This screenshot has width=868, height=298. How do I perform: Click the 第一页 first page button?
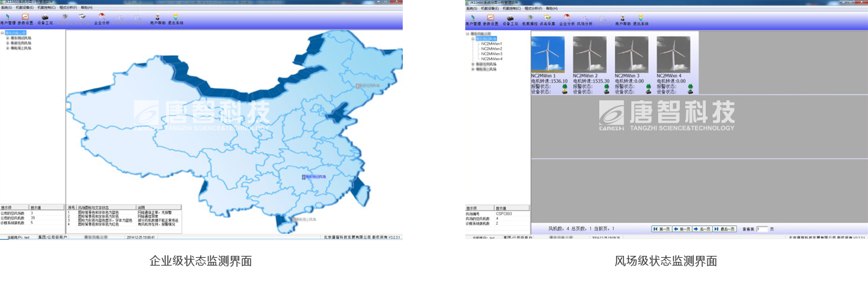[662, 229]
